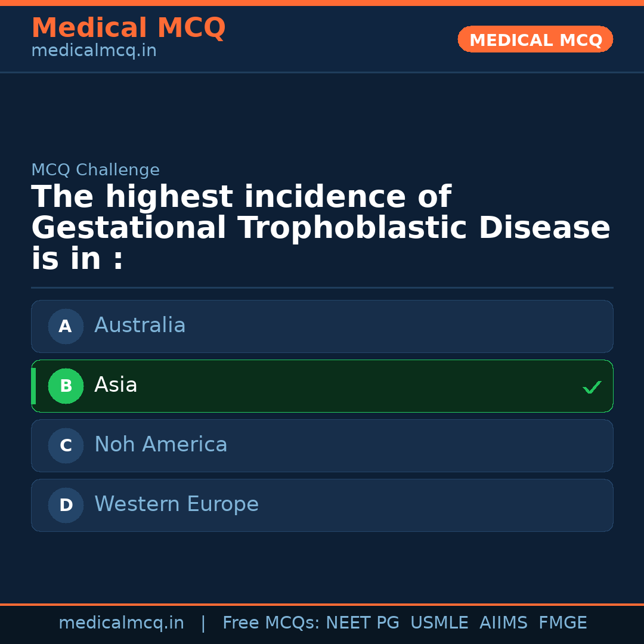Screen dimensions: 644x644
Task: Choose the Noh America answer text
Action: pos(161,445)
